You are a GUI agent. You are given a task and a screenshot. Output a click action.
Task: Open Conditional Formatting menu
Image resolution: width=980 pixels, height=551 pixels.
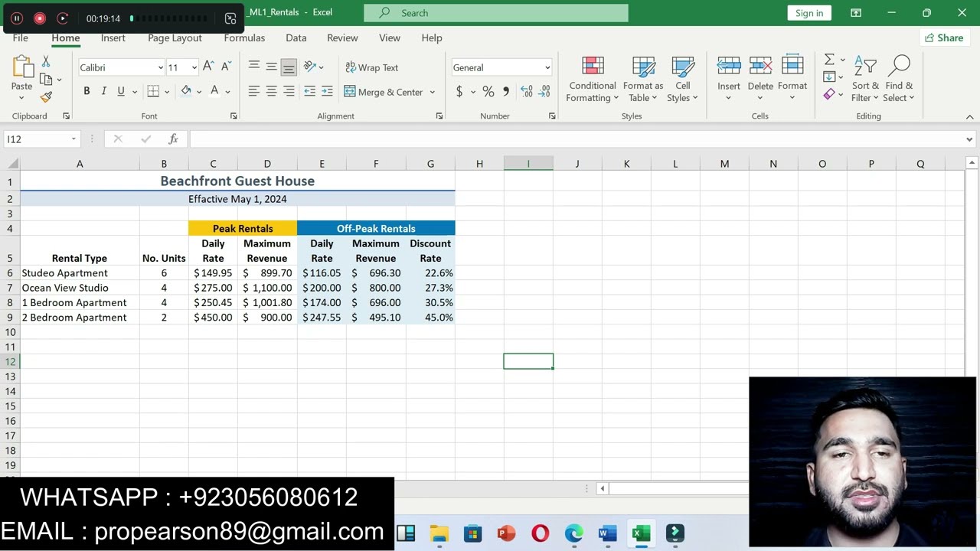(593, 79)
